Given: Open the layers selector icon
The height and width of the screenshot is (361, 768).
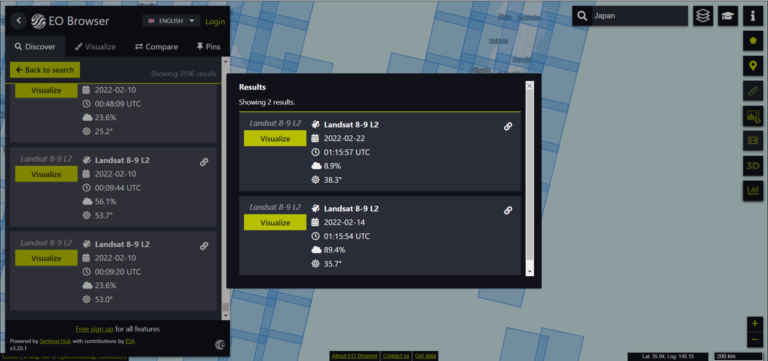Looking at the screenshot, I should tap(703, 16).
